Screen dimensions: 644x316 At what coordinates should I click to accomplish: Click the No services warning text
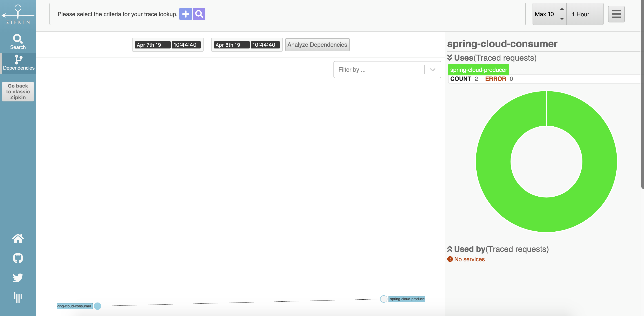469,259
